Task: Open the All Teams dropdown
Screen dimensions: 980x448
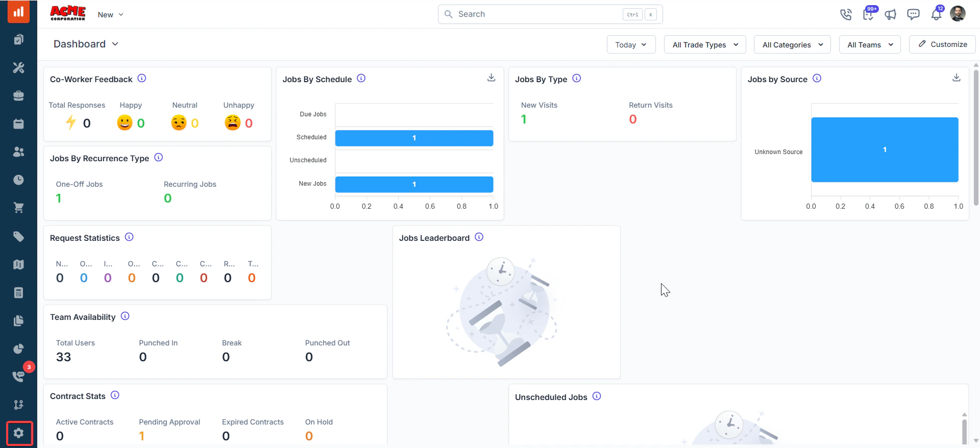Action: pos(870,44)
